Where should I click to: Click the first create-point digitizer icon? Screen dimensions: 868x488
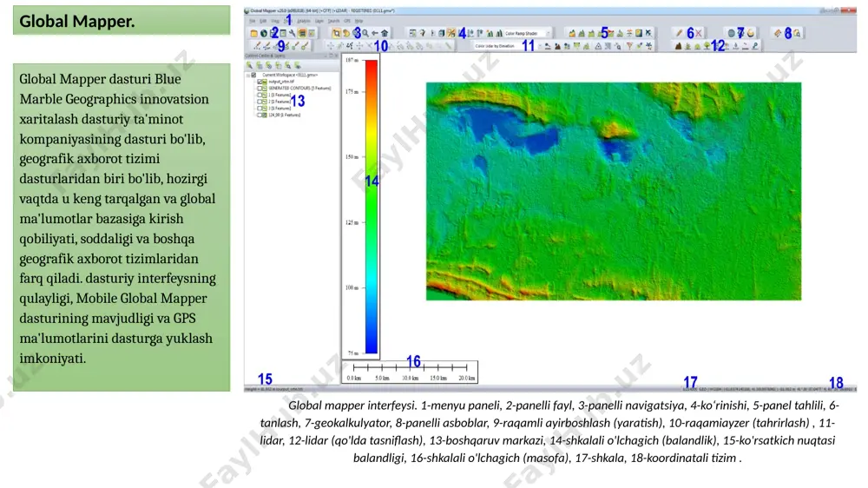pyautogui.click(x=258, y=46)
